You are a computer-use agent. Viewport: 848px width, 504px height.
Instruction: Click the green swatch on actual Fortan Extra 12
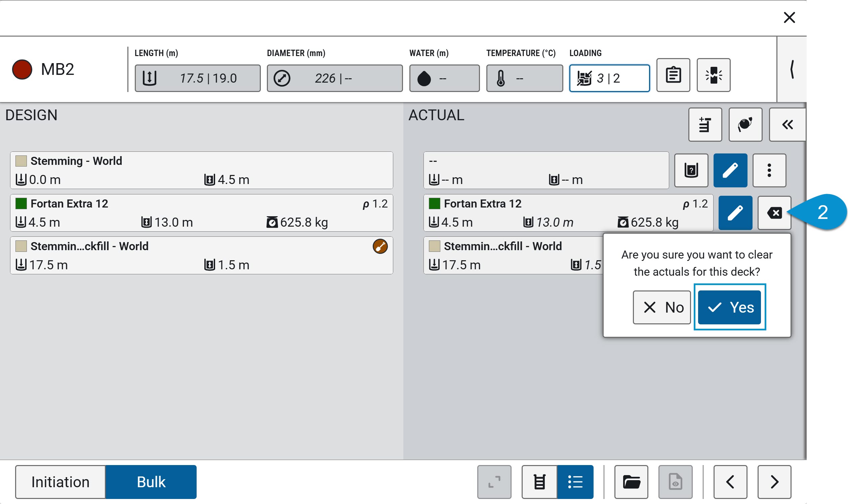(x=434, y=203)
